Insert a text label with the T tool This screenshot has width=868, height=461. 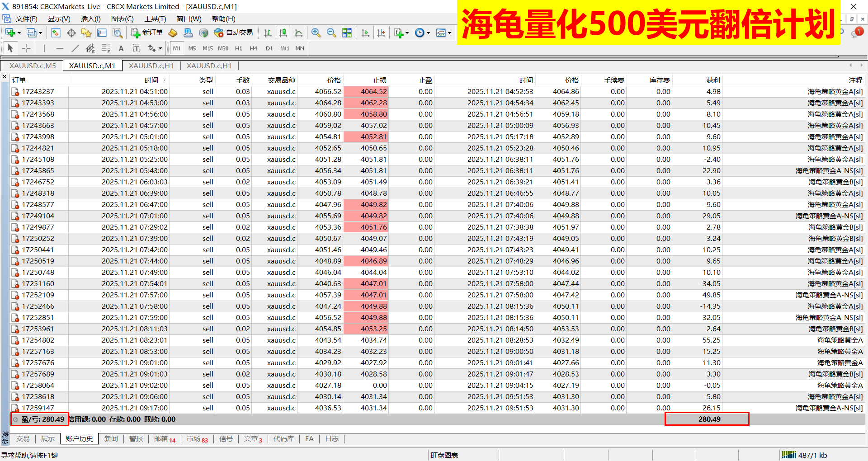(x=137, y=48)
